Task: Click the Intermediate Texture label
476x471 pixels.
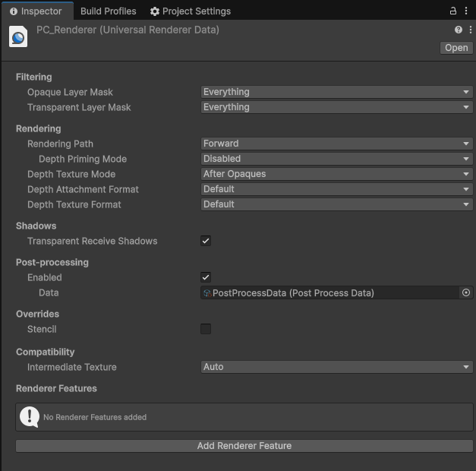Action: (x=72, y=367)
